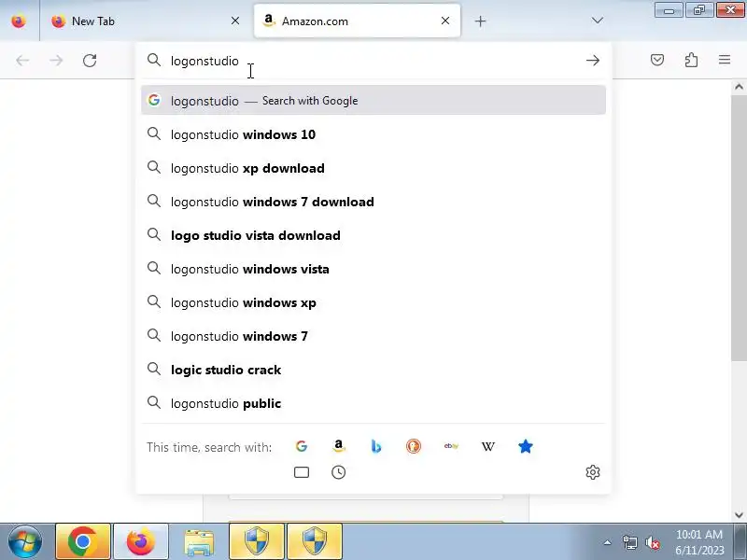Close the Amazon.com tab
The width and height of the screenshot is (747, 560).
pos(445,21)
